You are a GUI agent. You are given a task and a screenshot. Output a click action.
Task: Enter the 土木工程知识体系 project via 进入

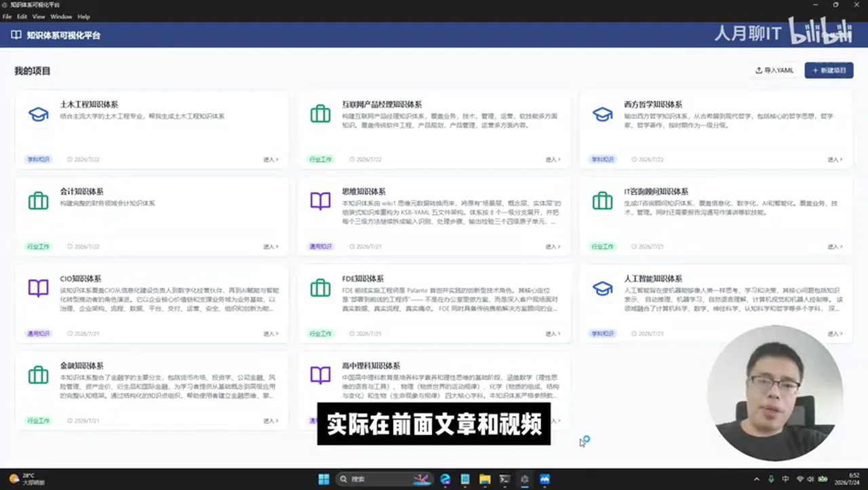click(271, 159)
